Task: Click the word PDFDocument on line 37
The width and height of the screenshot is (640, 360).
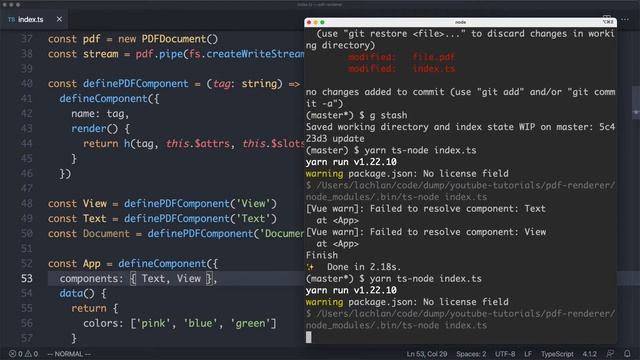Action: click(174, 39)
